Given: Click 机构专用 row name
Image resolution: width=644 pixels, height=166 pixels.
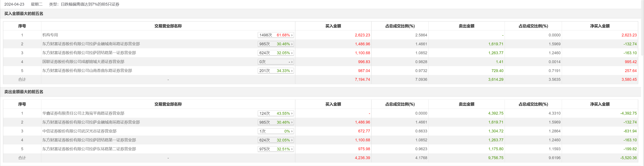Looking at the screenshot, I should coord(50,35).
